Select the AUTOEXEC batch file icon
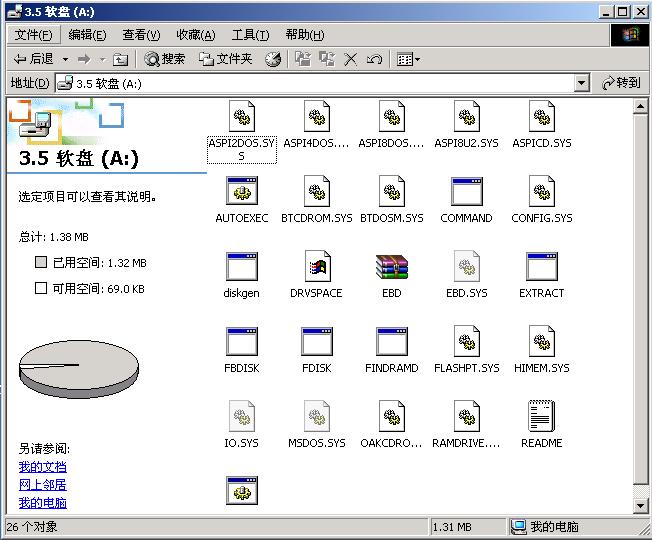 (x=242, y=191)
